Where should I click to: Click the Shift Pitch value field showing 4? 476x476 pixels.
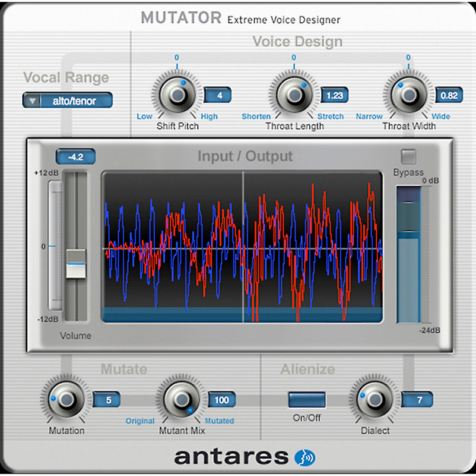[x=218, y=95]
